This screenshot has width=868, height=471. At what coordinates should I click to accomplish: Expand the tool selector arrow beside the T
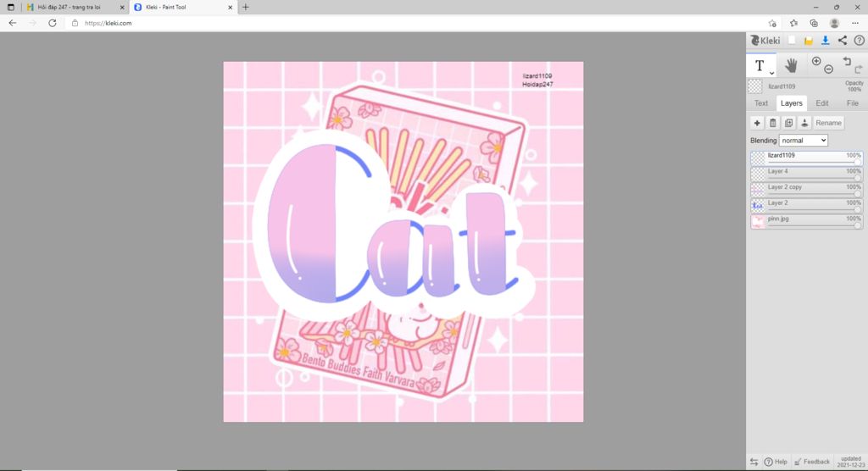pyautogui.click(x=771, y=73)
